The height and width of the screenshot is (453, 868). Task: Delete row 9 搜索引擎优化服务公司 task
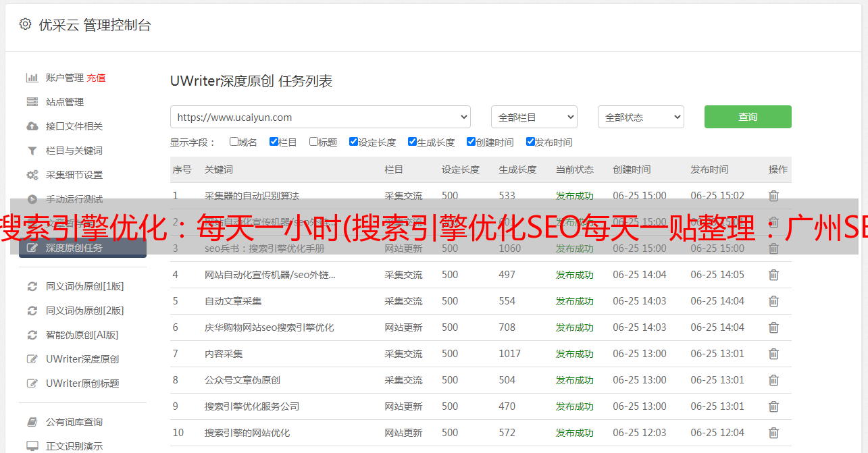click(x=773, y=406)
